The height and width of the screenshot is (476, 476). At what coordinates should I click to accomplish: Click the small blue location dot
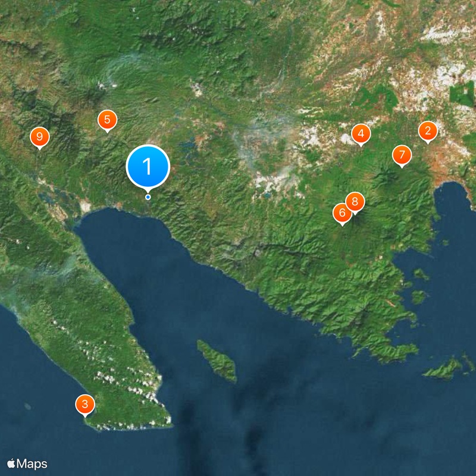[x=148, y=197]
